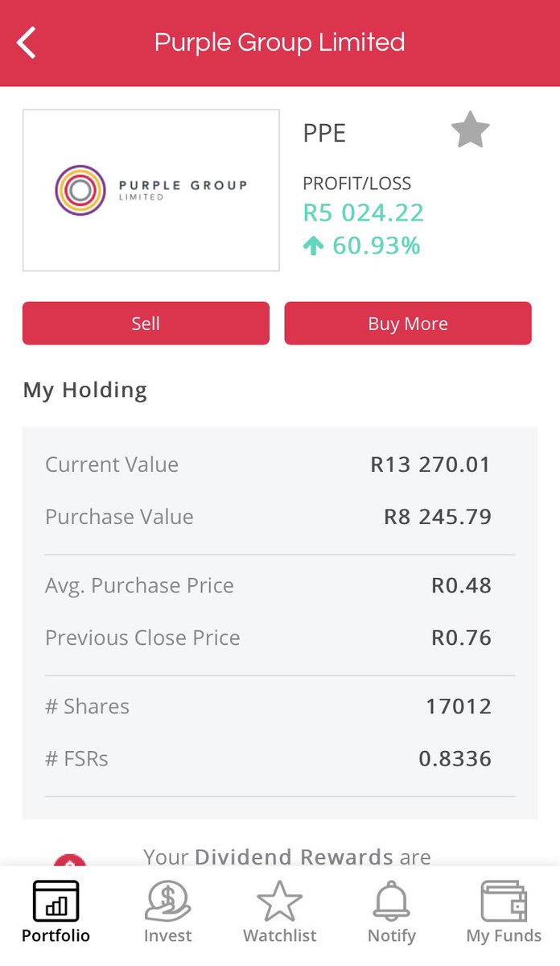This screenshot has width=560, height=966.
Task: Toggle the favourite star for PPE
Action: pyautogui.click(x=470, y=130)
